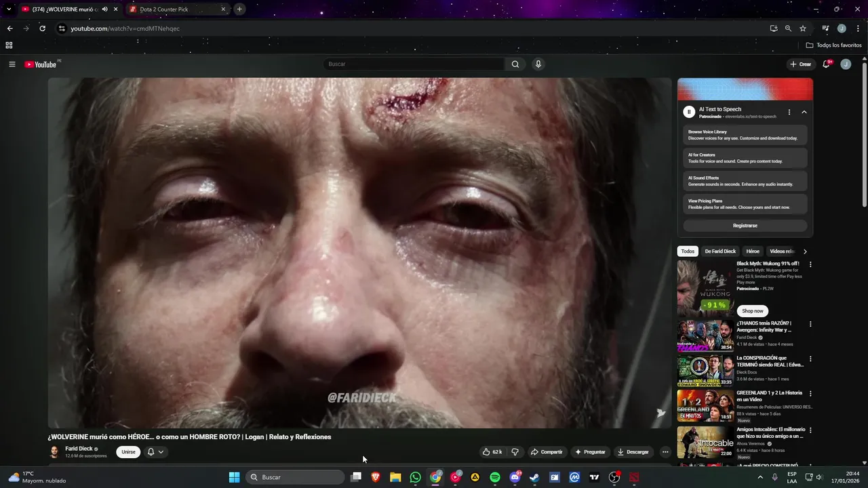Go back in browser history
This screenshot has width=868, height=488.
(x=9, y=28)
